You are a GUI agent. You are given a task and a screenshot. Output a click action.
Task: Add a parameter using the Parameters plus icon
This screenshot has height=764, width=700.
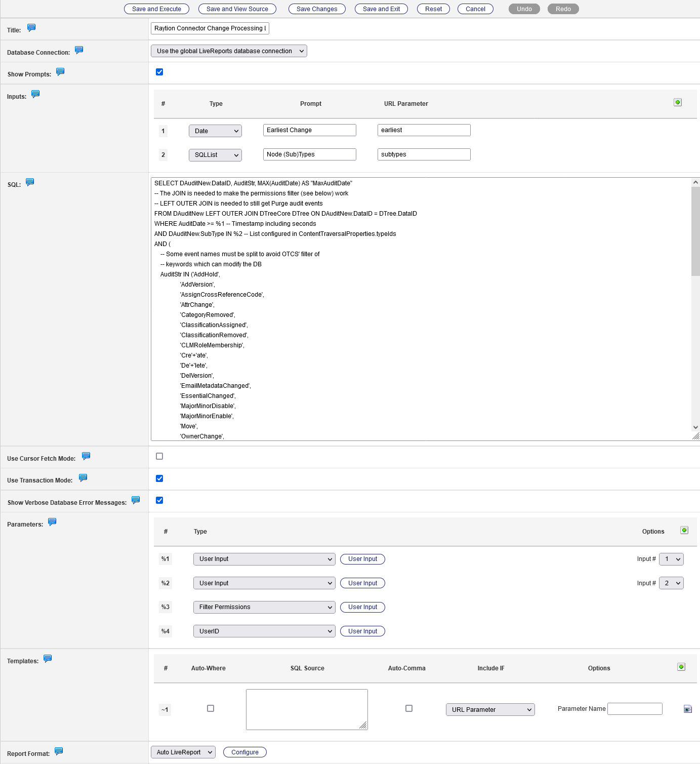pos(684,530)
